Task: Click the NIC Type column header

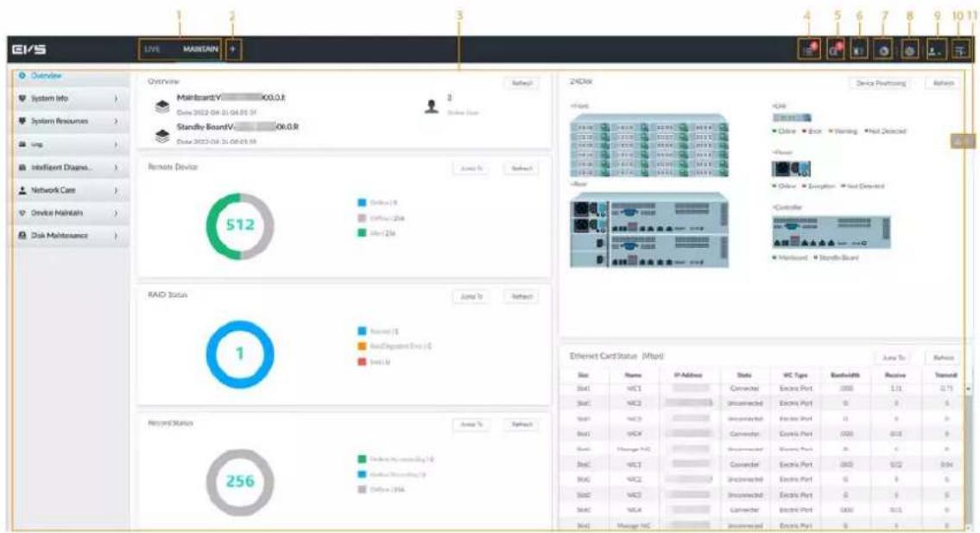Action: pyautogui.click(x=795, y=376)
